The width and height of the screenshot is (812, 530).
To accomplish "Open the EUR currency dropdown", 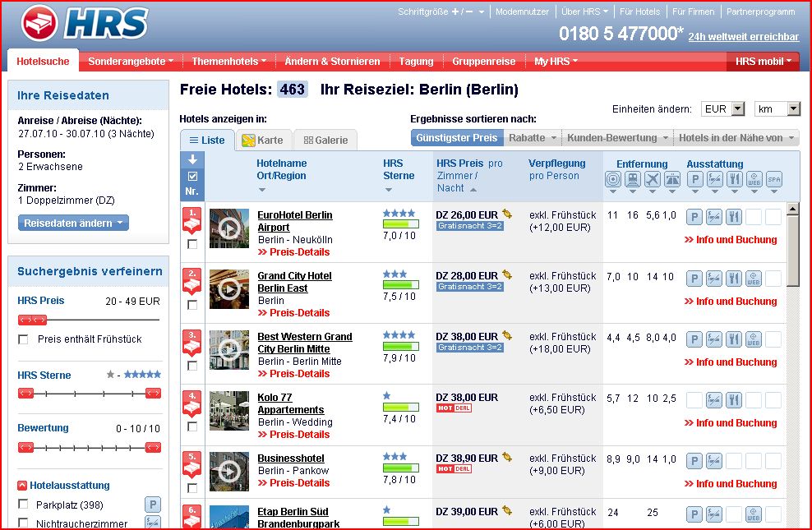I will (723, 108).
